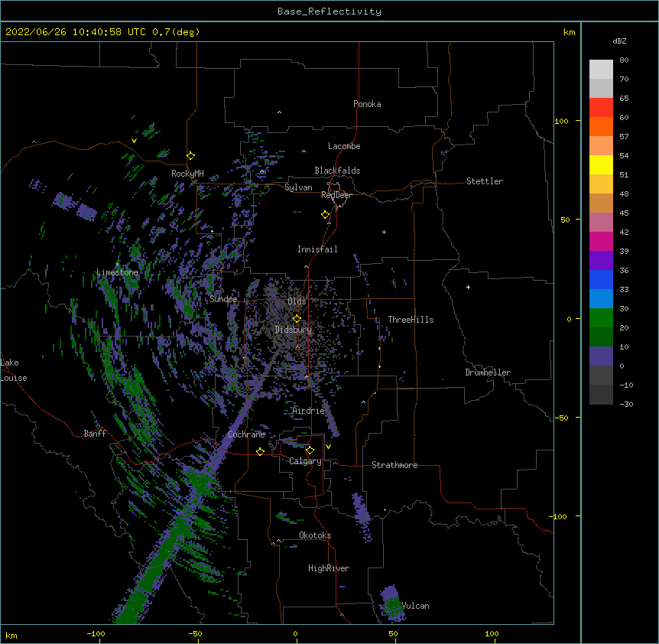The width and height of the screenshot is (659, 644).
Task: Click the 80 label on dBZ legend
Action: click(x=624, y=60)
